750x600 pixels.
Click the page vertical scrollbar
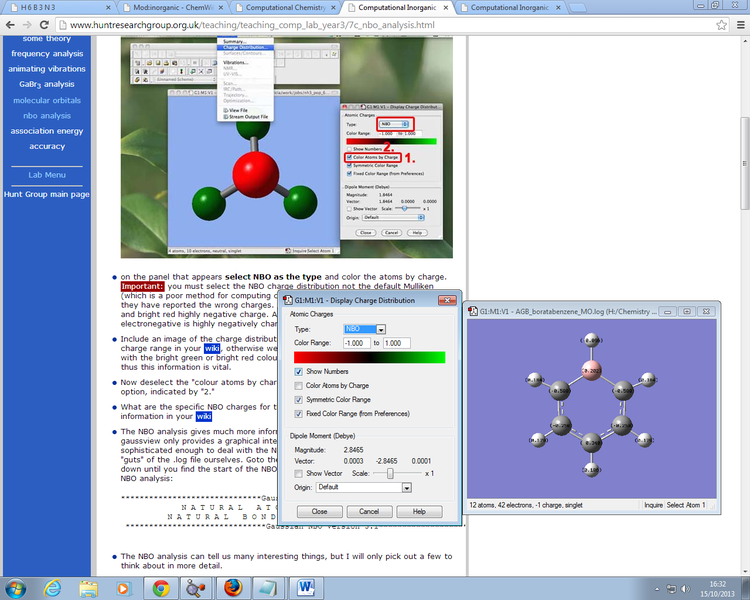(745, 163)
